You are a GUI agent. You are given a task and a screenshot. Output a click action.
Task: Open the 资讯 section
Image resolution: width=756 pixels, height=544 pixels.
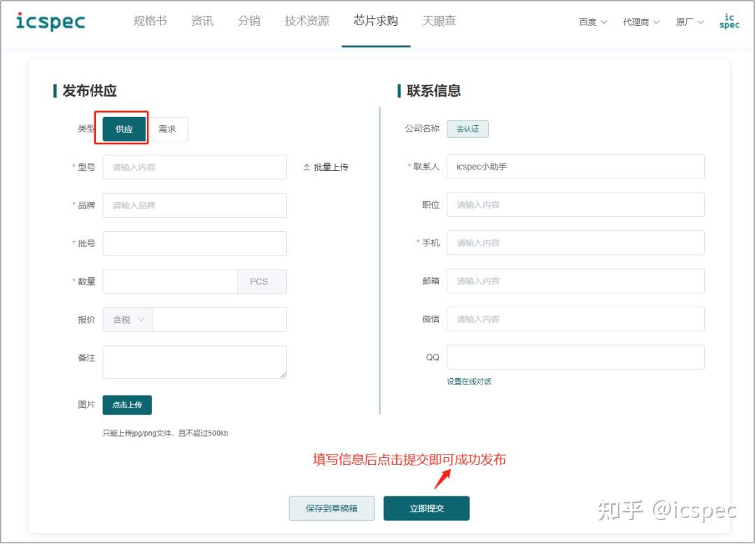202,21
